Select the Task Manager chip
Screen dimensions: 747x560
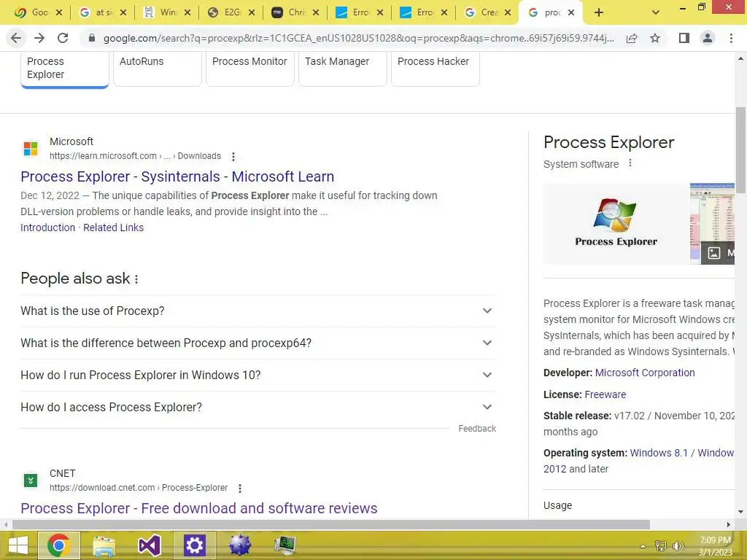coord(343,69)
